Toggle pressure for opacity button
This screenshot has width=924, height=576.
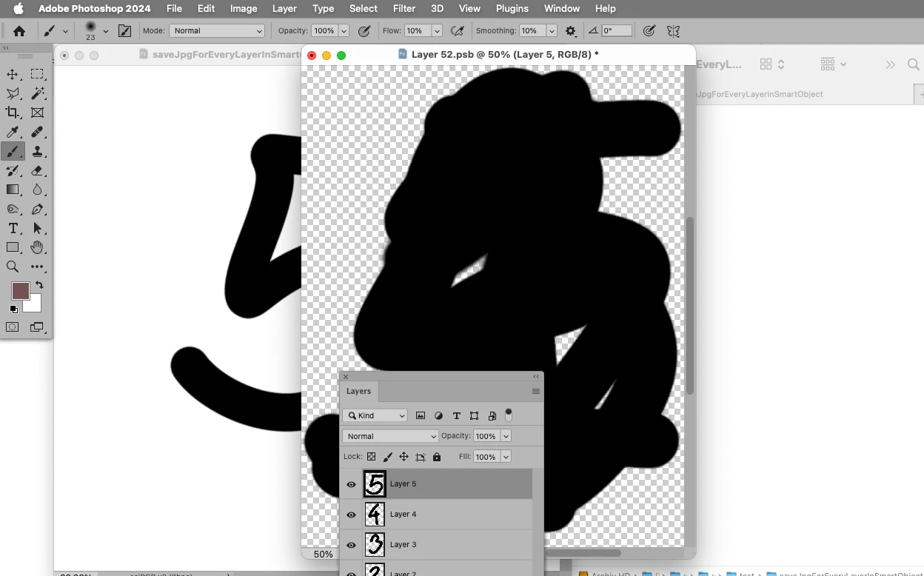pyautogui.click(x=364, y=31)
